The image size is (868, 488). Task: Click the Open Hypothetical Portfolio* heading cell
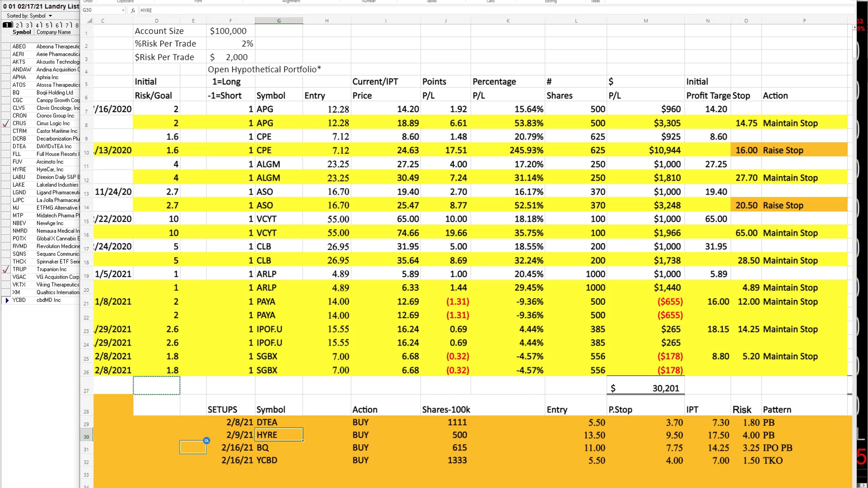264,69
